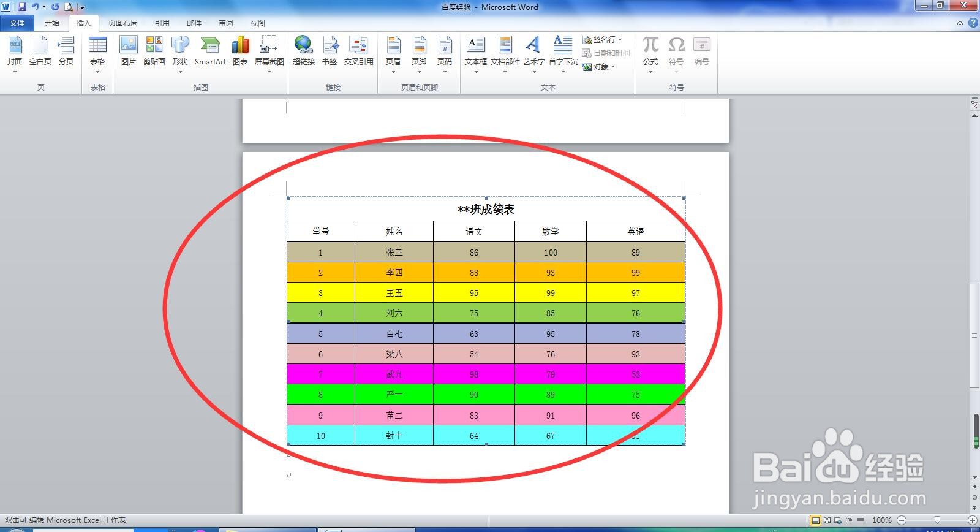Screen dimensions: 980x532
Task: Open the Table (表格) insert button
Action: click(x=97, y=54)
